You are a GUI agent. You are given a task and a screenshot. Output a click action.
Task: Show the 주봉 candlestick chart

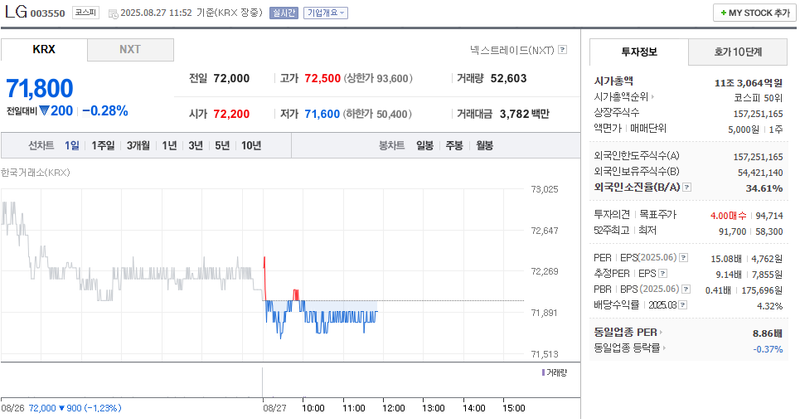click(454, 145)
